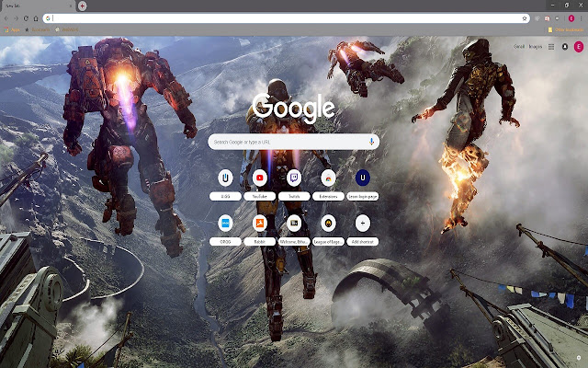Screen dimensions: 588x368
Task: Open the Extensions shortcut tile
Action: (328, 184)
